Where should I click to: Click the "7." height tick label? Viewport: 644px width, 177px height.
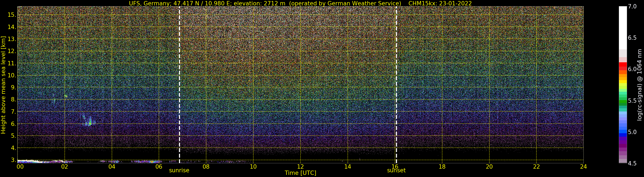pyautogui.click(x=13, y=112)
